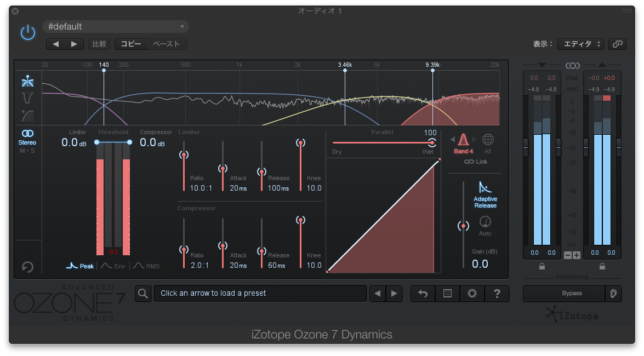Open preset search with the magnifier icon
This screenshot has width=644, height=356.
tap(143, 294)
